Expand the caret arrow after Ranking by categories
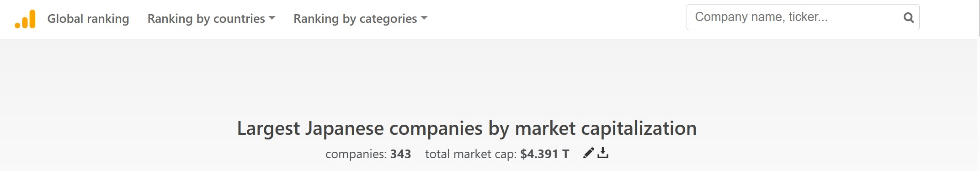This screenshot has width=980, height=171. (x=424, y=18)
